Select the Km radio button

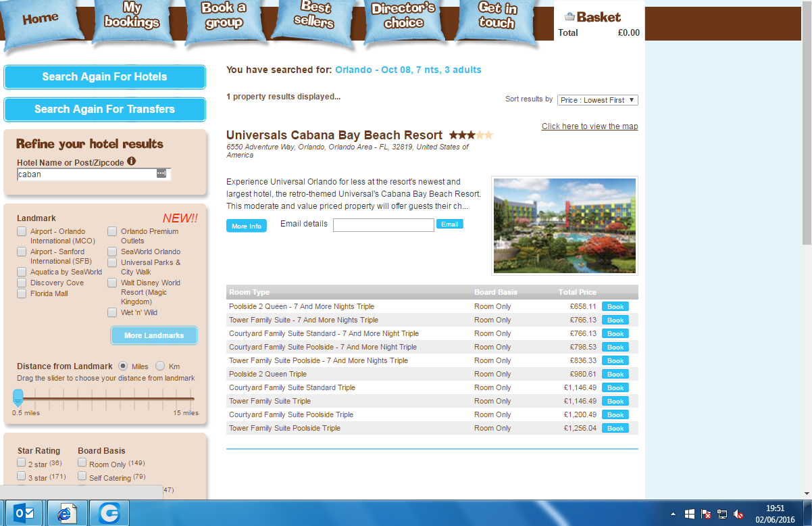(x=160, y=366)
